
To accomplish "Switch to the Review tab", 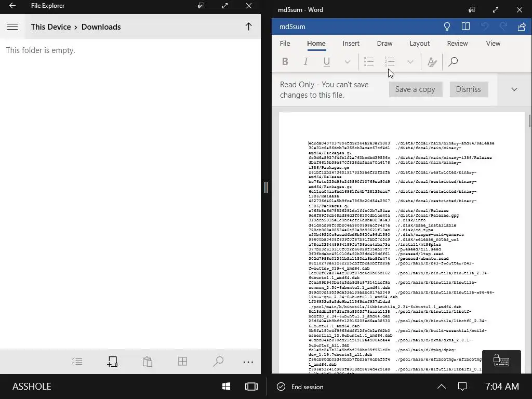I will pos(457,44).
